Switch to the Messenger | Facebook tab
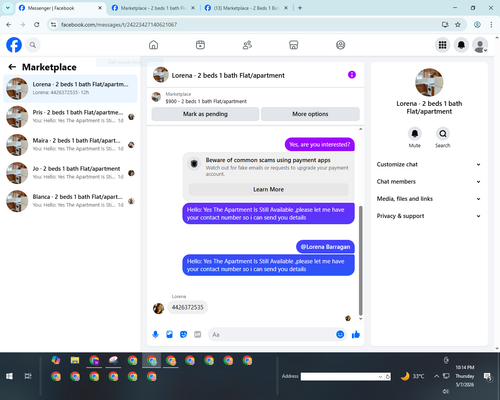This screenshot has height=400, width=500. (x=60, y=8)
